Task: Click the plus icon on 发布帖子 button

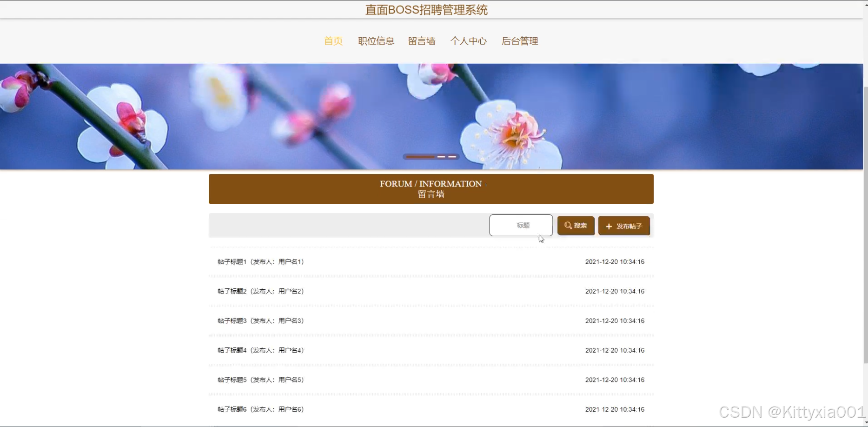Action: point(609,226)
